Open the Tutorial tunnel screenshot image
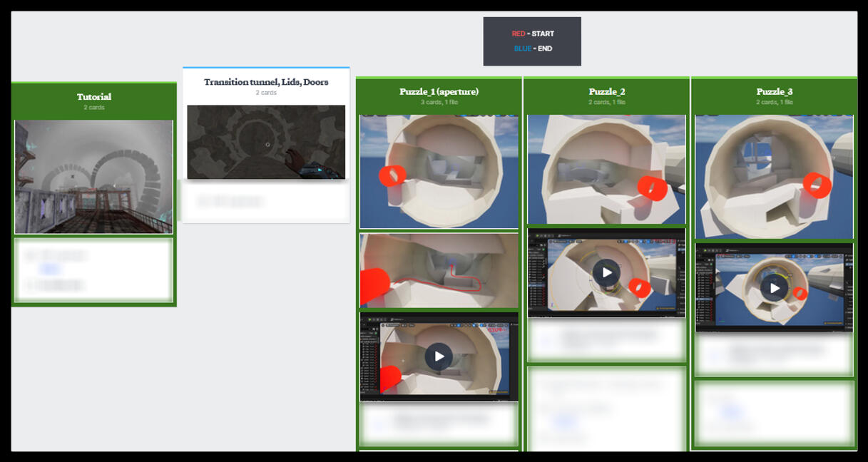 pos(94,177)
